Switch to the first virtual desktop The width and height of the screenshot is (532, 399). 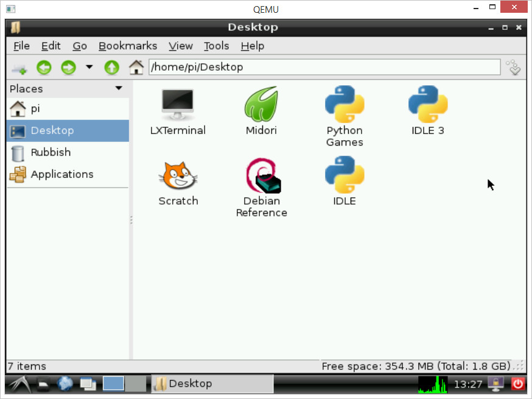[x=113, y=384]
